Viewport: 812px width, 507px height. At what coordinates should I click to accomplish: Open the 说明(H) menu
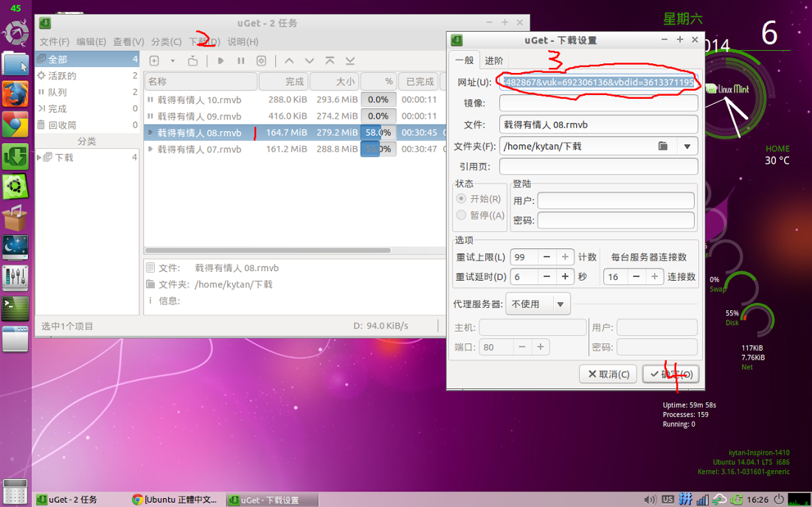(x=243, y=42)
